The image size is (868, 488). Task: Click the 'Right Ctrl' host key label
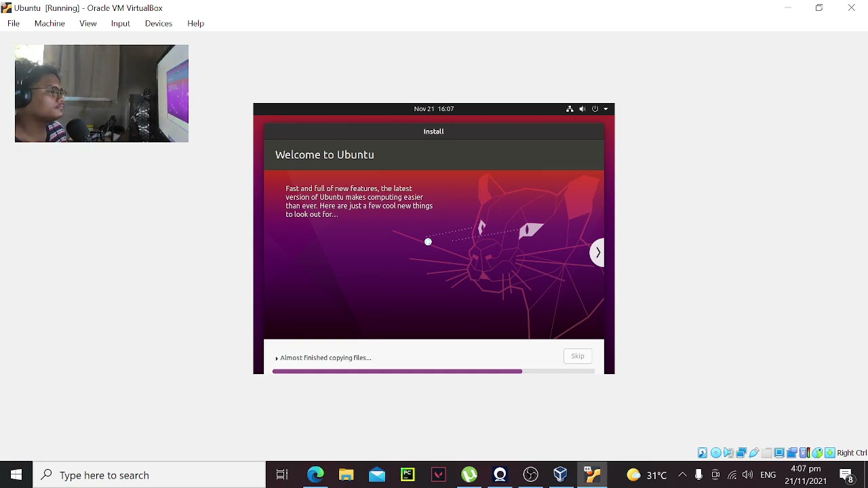(x=852, y=453)
